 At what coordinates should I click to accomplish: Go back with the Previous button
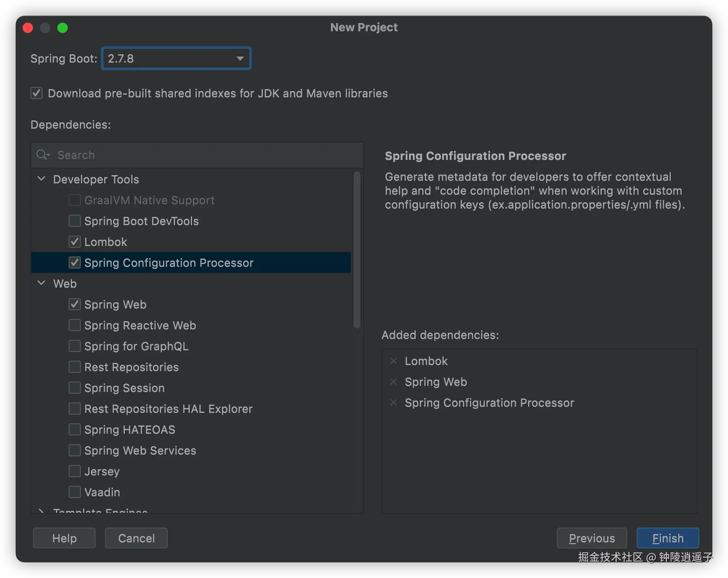(592, 538)
